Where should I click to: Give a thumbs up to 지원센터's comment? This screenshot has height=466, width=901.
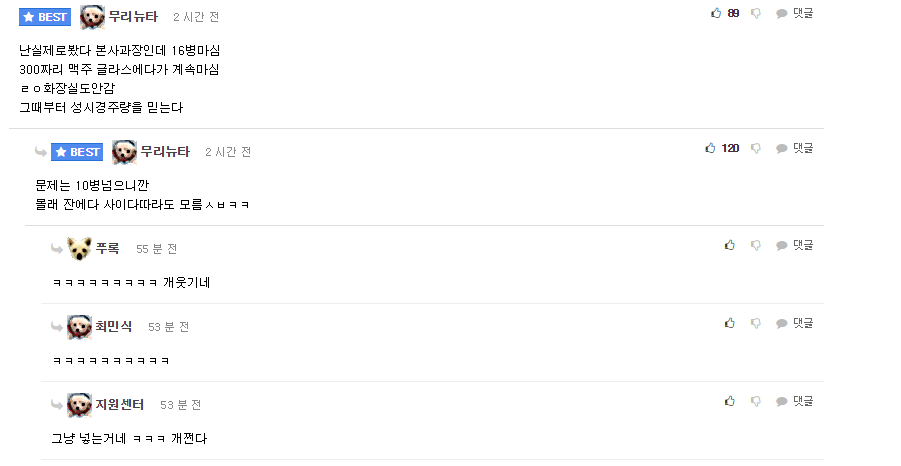(x=730, y=401)
